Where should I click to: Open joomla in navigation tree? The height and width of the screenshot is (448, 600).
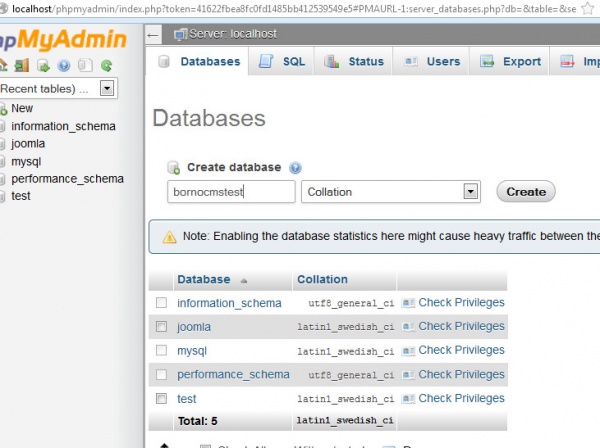click(28, 144)
